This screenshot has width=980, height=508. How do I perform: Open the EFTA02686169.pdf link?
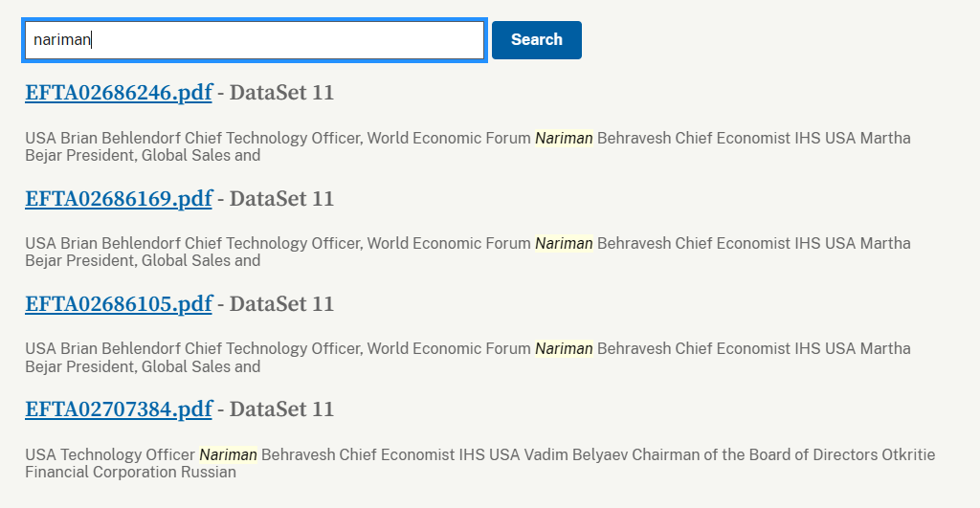[x=118, y=199]
